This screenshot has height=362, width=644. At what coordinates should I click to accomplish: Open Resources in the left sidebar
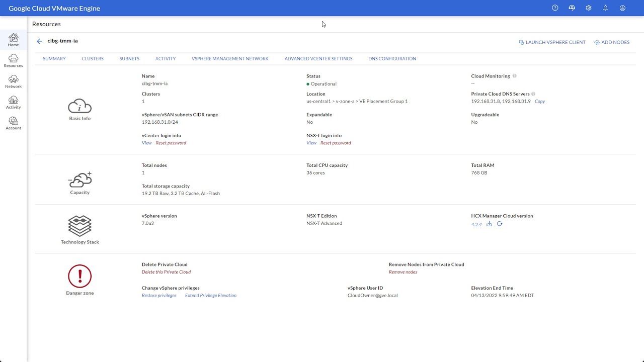click(x=14, y=61)
